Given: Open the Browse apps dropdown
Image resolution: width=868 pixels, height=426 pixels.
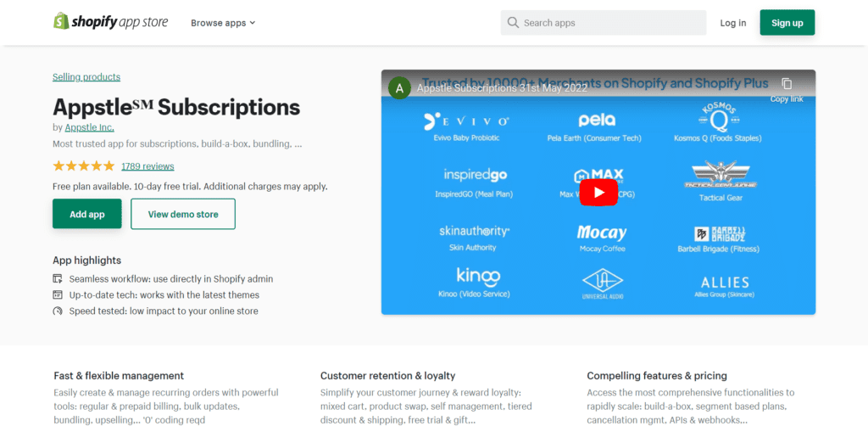Looking at the screenshot, I should click(223, 23).
